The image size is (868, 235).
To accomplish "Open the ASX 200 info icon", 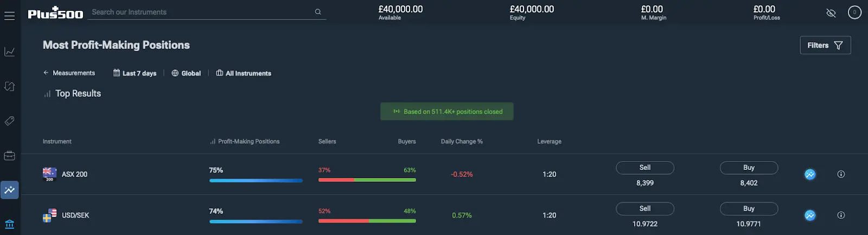I will point(841,174).
